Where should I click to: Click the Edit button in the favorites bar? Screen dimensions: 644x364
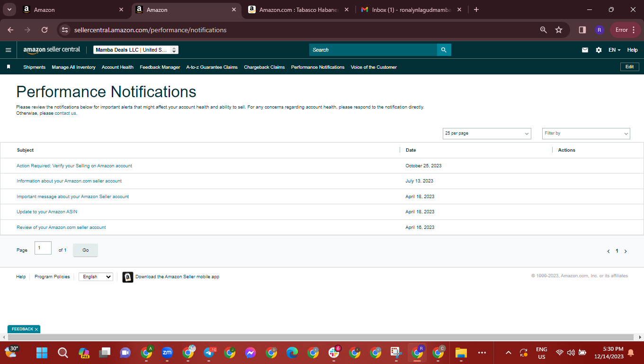tap(629, 67)
